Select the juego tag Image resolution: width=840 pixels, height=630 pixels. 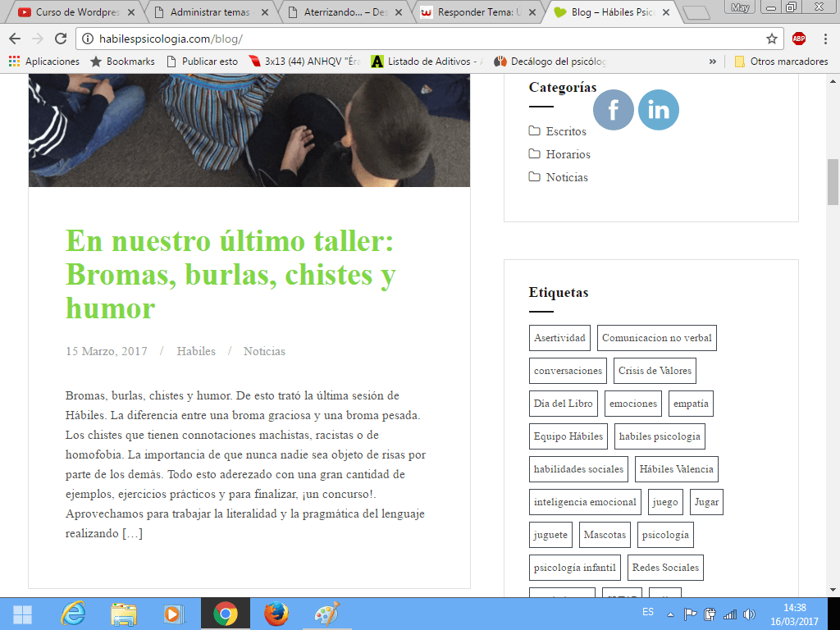click(665, 502)
